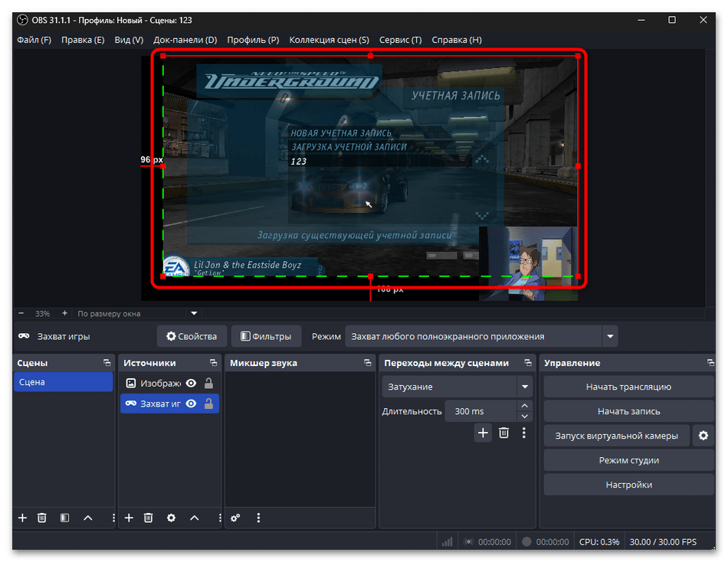Click Начать запись button

(628, 411)
